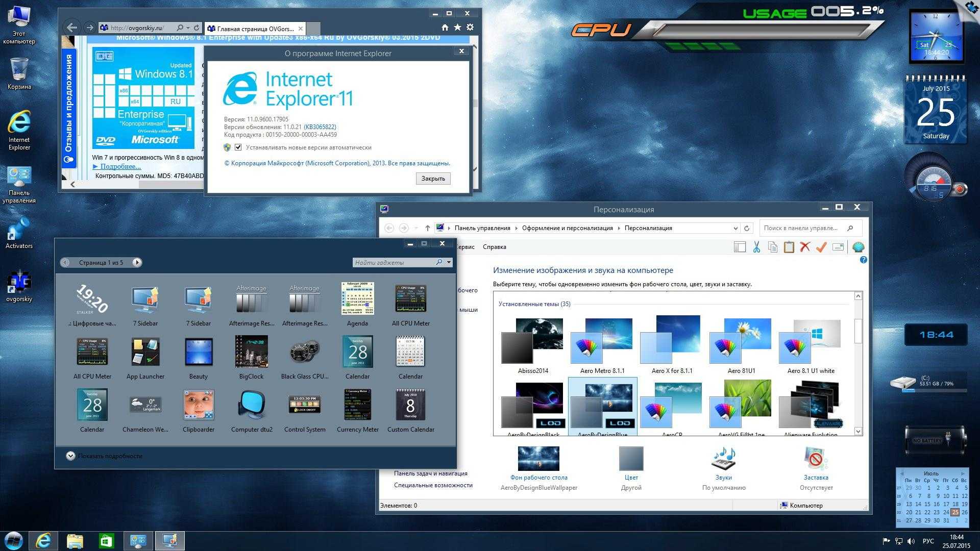Click the clipboard Paste toolbar icon
980x551 pixels.
(x=789, y=247)
